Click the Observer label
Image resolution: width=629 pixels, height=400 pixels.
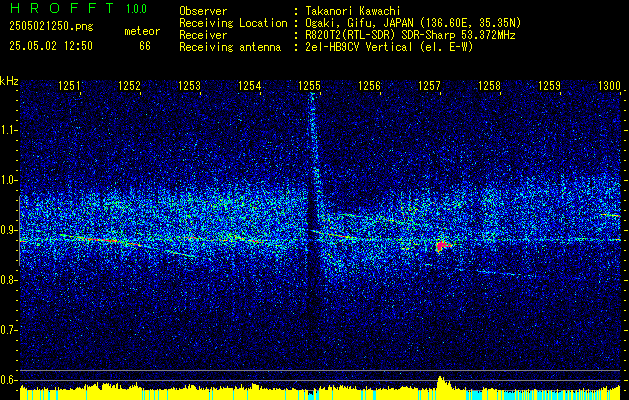pos(203,11)
